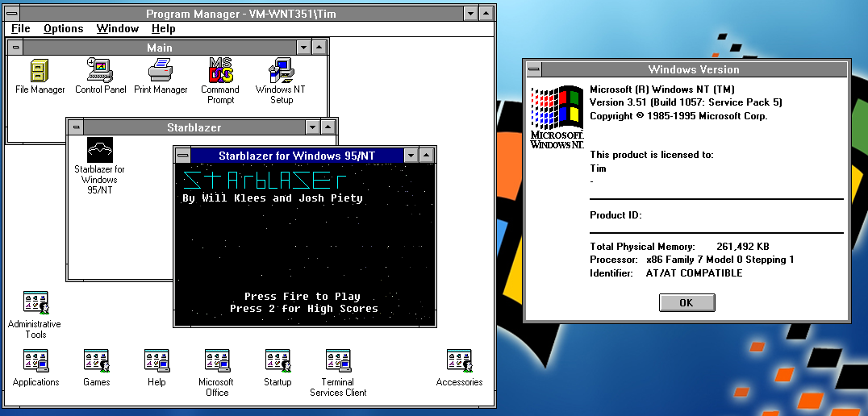868x416 pixels.
Task: Open Starblazer game window's control menu
Action: coord(183,156)
